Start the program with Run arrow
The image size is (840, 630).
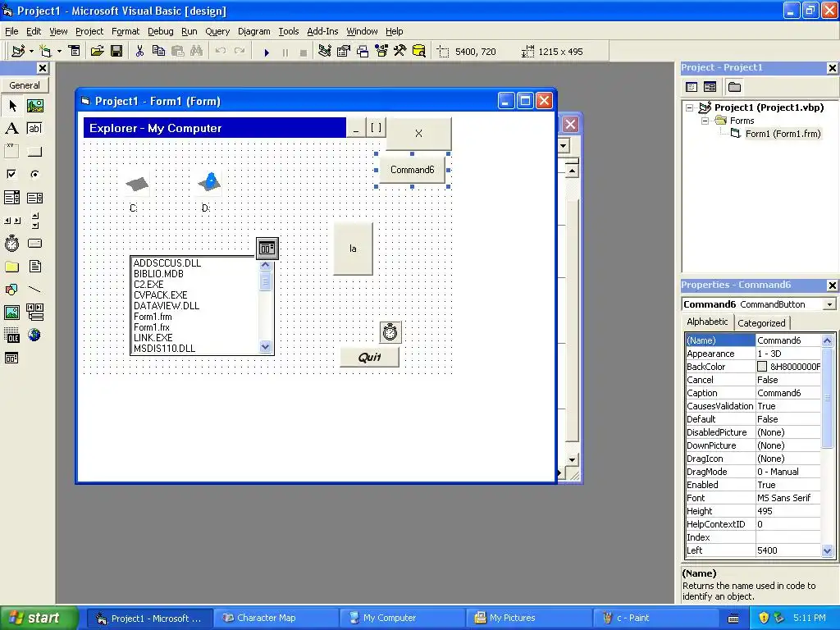click(267, 52)
